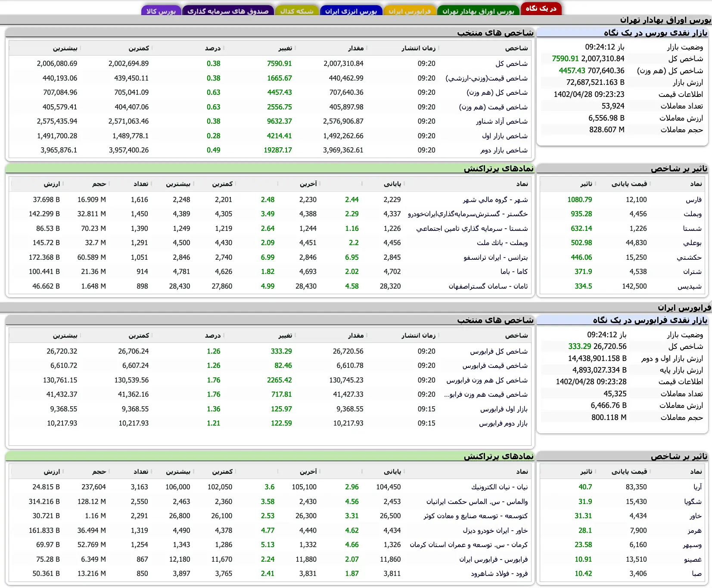Open خاور - ايران خودرو ديزل symbol

[x=495, y=530]
